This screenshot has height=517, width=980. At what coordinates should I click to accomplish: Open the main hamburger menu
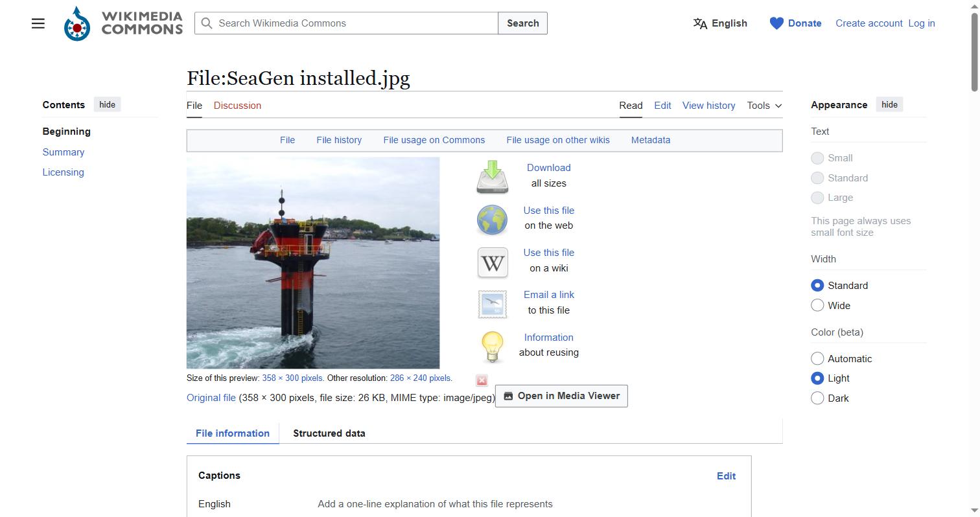coord(38,23)
